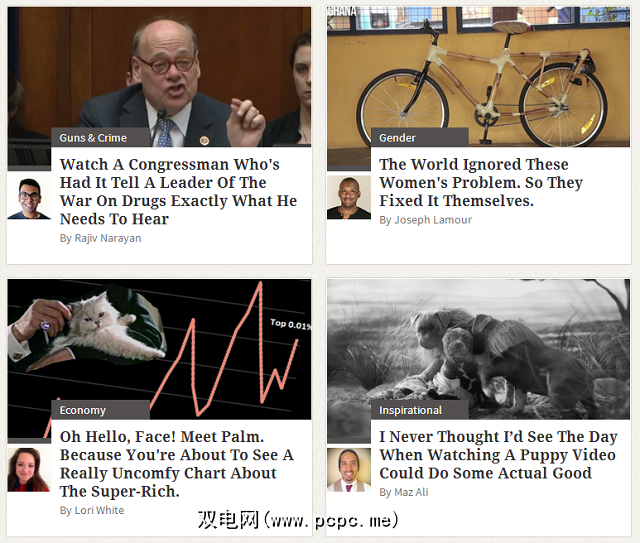Screen dimensions: 640x543
Task: Visit the By Maz Ali author byline
Action: [404, 492]
